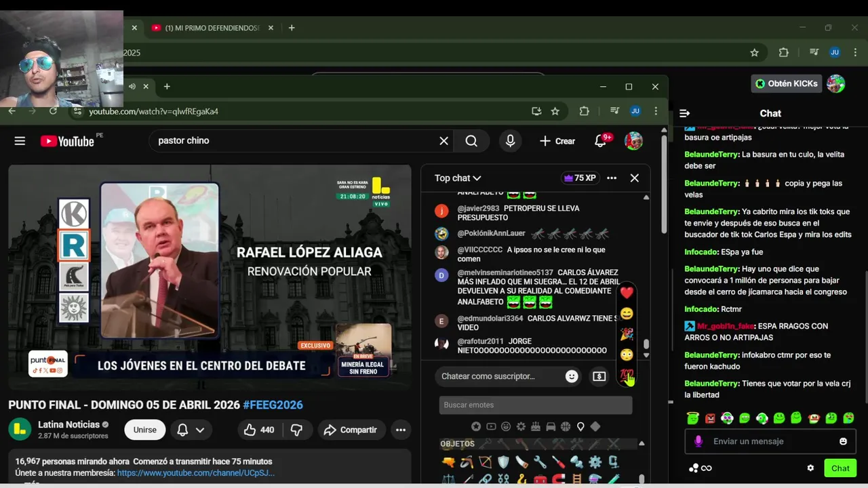This screenshot has height=488, width=868.
Task: Focus the 'Chatear como suscriptor' field
Action: [x=499, y=376]
